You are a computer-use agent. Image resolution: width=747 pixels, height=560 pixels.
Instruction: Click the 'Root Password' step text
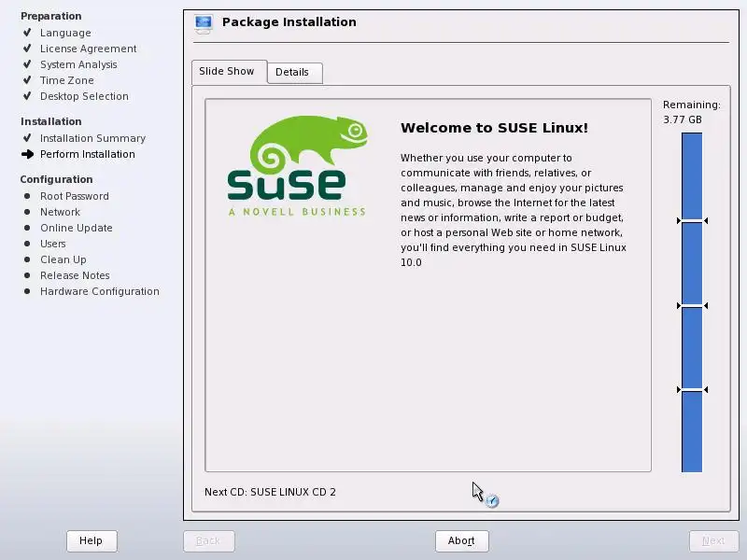point(75,196)
